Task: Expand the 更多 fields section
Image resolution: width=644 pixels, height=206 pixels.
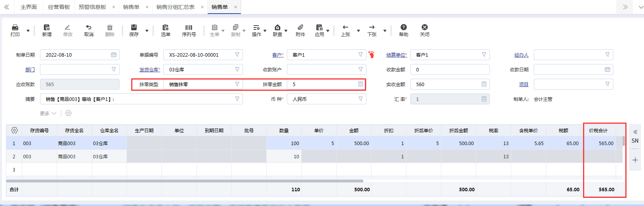Action: click(x=48, y=114)
